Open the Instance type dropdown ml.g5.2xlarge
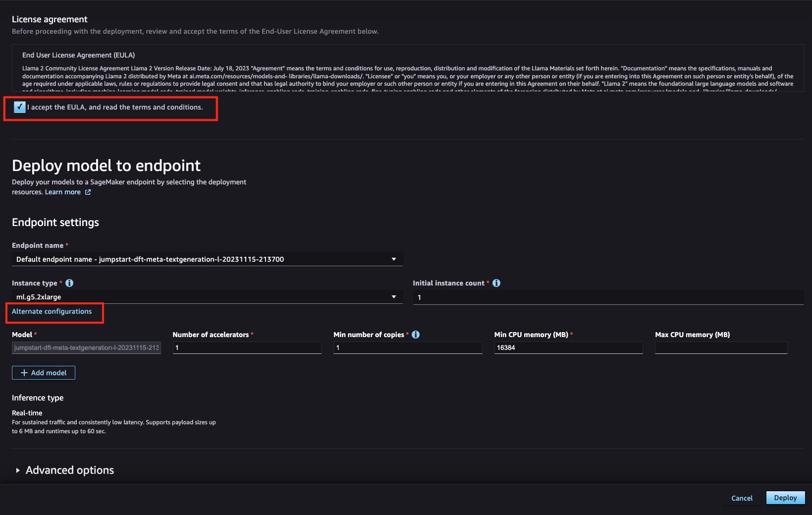The width and height of the screenshot is (812, 515). (x=207, y=297)
